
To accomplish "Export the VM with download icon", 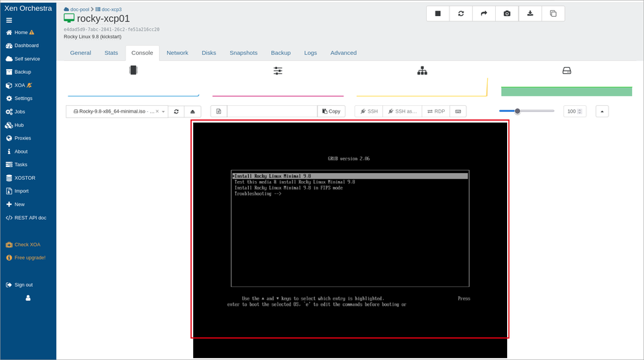I will pos(530,13).
